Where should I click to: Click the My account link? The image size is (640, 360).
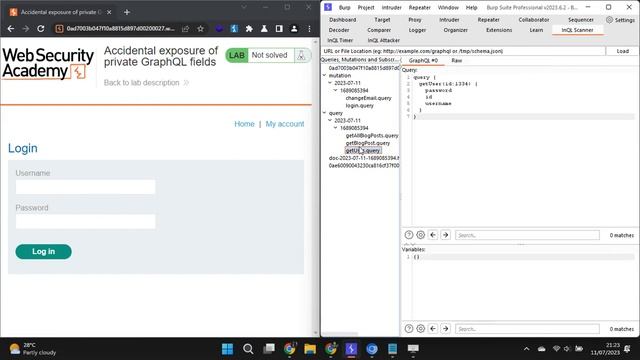point(284,124)
